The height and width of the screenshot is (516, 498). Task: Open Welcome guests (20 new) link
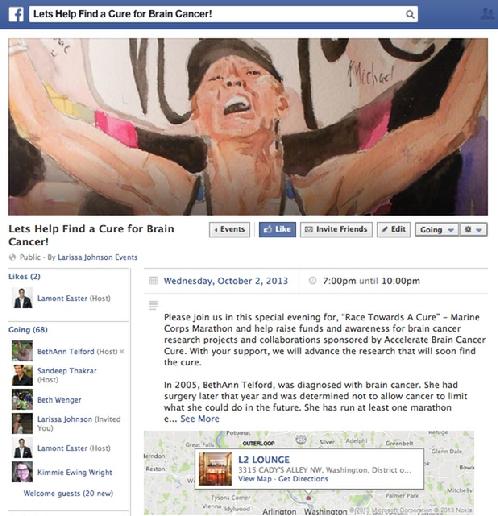point(68,493)
